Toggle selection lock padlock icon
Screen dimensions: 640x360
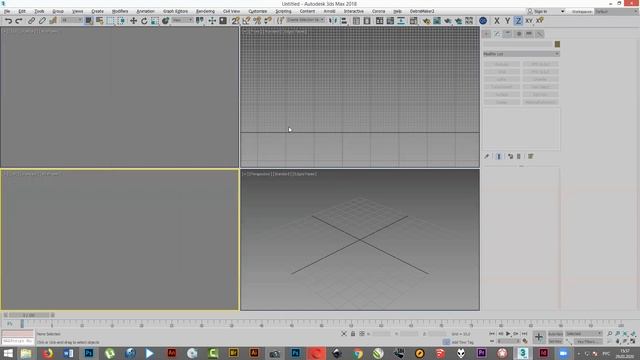(x=353, y=334)
